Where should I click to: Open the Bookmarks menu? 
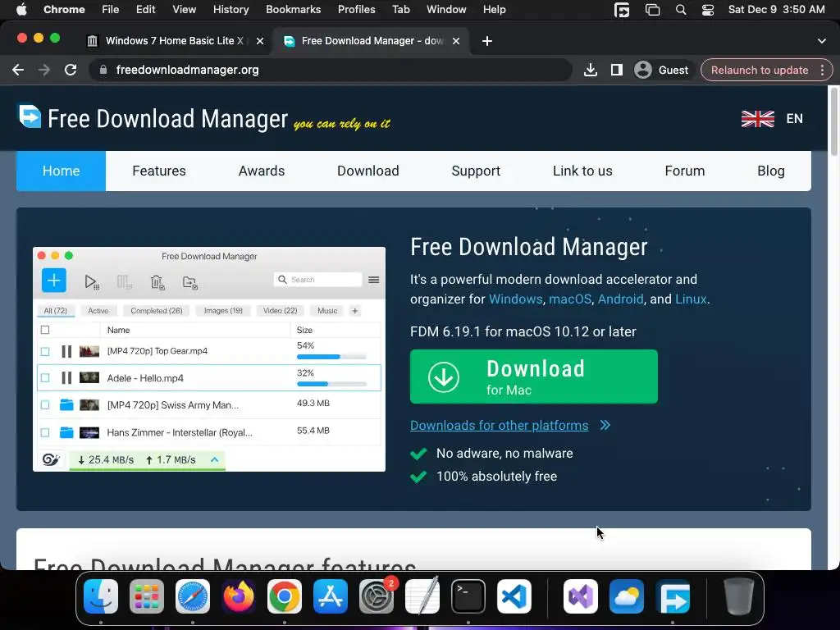(294, 10)
